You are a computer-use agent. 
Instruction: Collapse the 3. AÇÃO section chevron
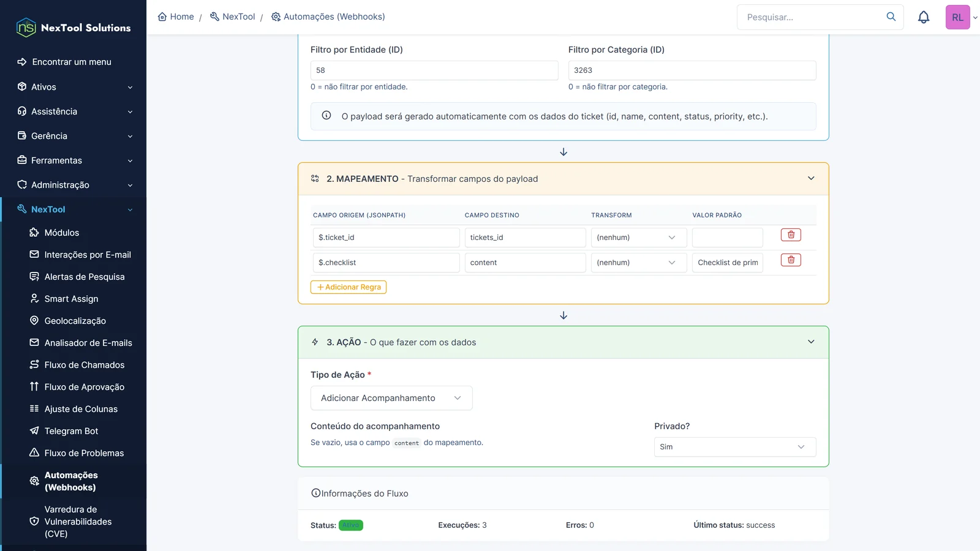coord(811,342)
